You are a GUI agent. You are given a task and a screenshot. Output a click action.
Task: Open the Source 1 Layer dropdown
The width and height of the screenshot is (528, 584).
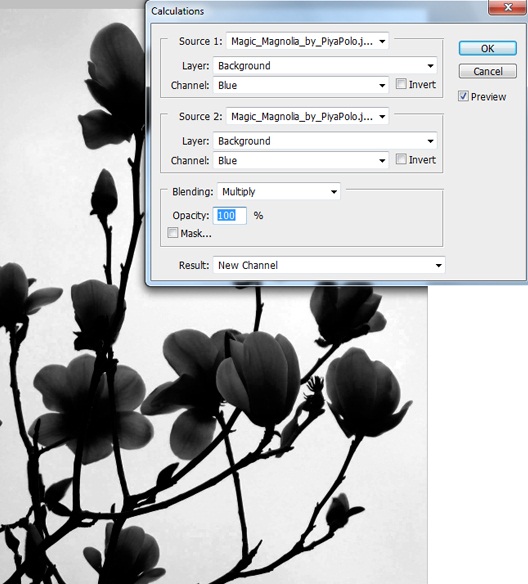tap(325, 66)
